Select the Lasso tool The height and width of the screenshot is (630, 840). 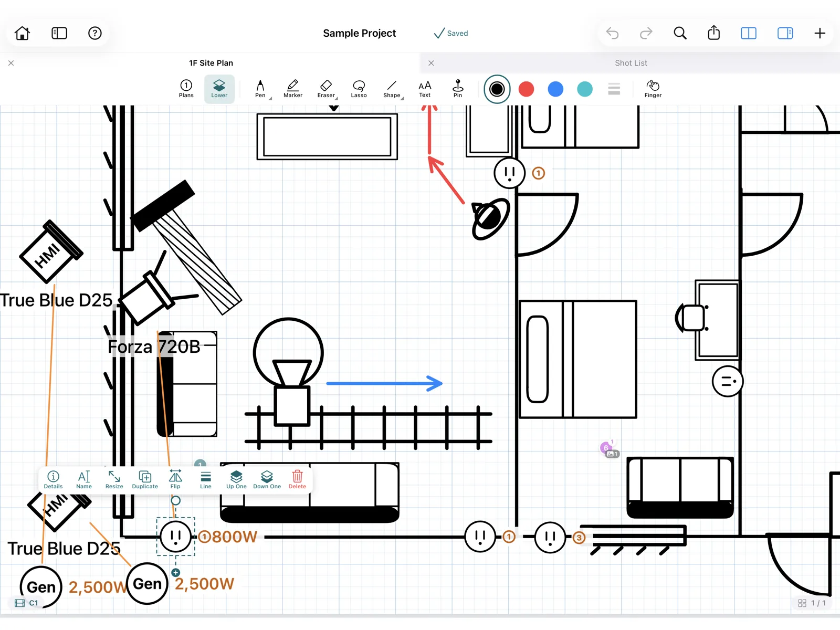(359, 89)
